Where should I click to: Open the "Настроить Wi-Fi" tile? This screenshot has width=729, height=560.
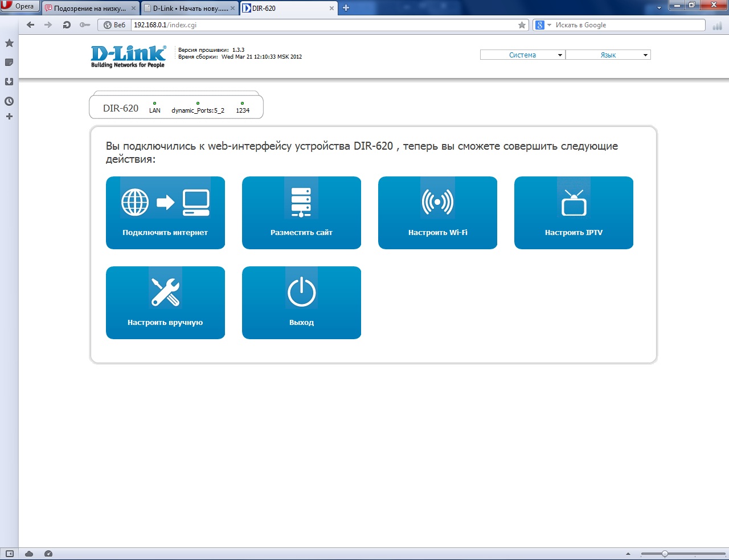click(437, 213)
